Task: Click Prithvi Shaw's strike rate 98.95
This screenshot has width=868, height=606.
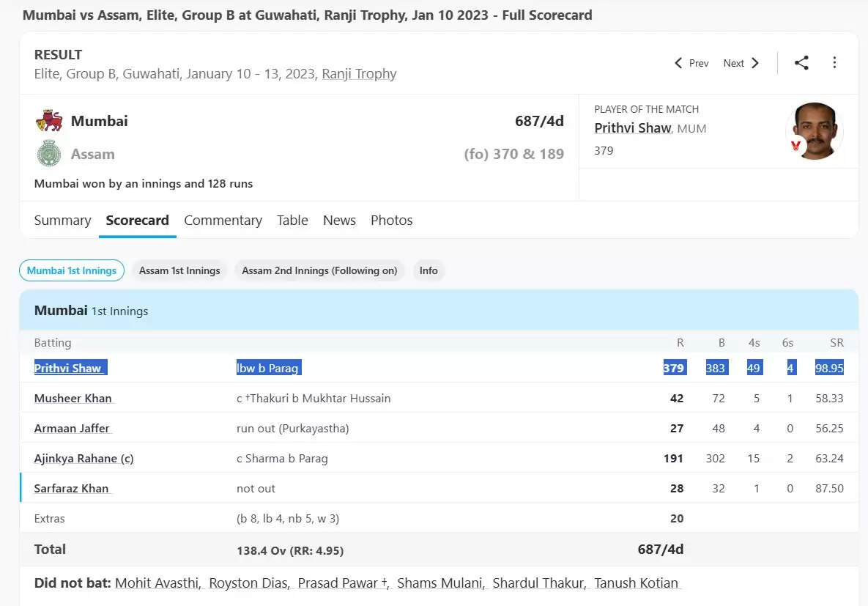Action: click(829, 369)
